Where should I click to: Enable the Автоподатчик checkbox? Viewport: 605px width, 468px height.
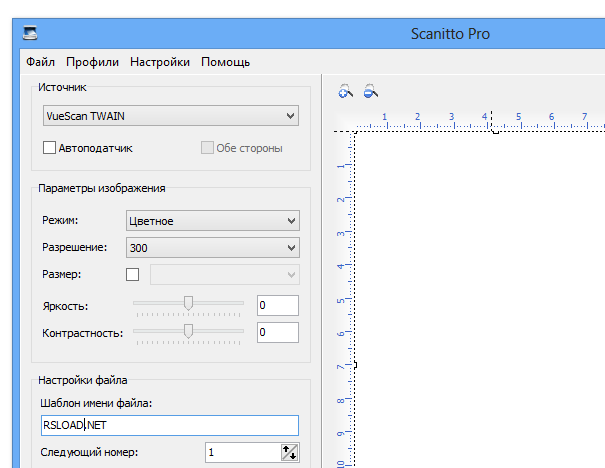pos(49,148)
